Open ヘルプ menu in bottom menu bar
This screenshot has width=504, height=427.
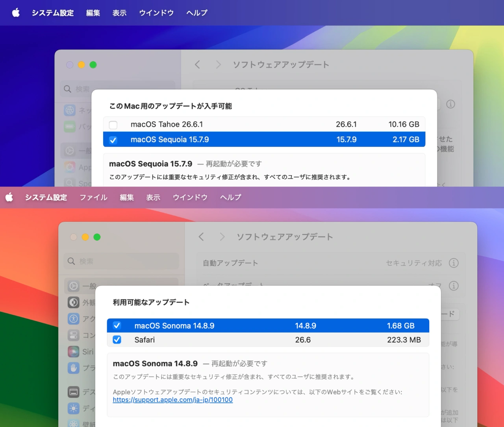[231, 197]
